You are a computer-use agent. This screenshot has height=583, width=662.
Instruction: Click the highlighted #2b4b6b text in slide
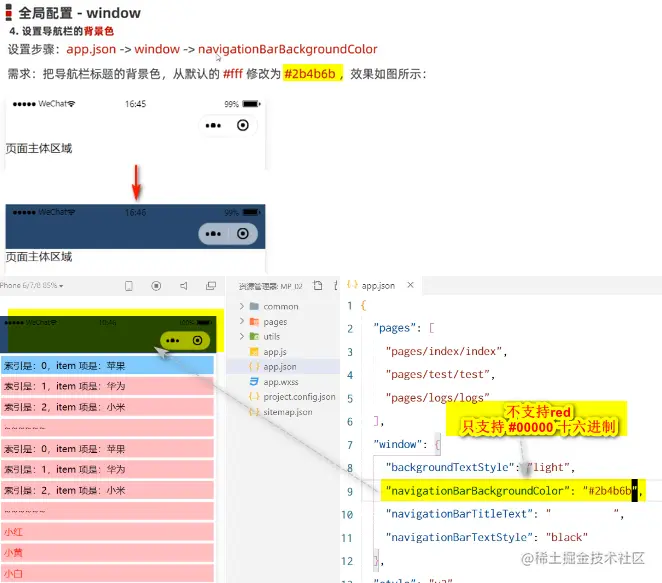coord(310,73)
